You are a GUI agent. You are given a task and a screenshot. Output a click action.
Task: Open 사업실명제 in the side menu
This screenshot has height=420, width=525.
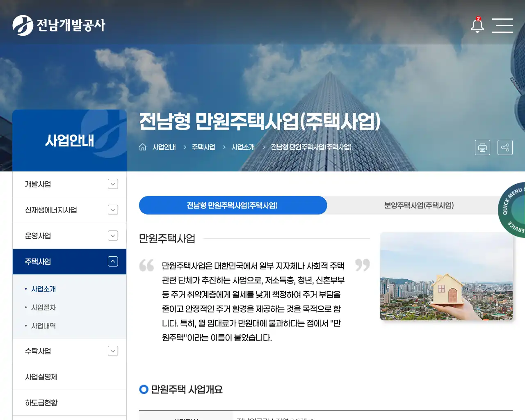[69, 377]
